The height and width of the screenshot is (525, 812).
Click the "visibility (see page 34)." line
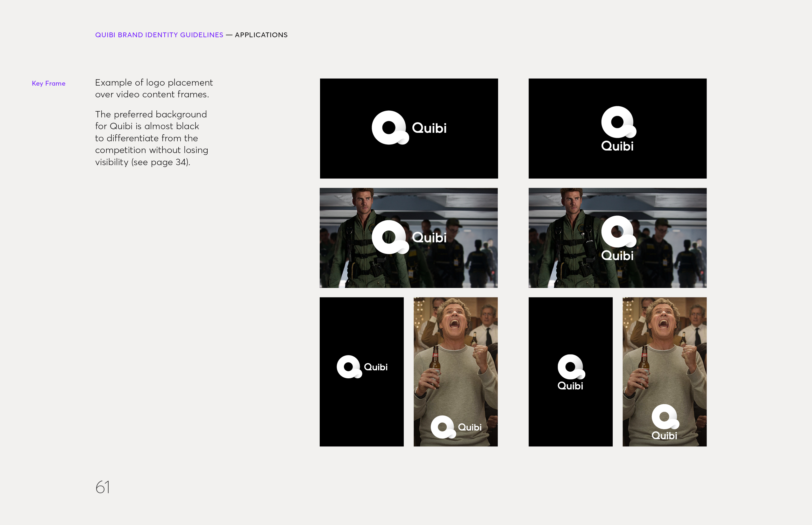(143, 162)
